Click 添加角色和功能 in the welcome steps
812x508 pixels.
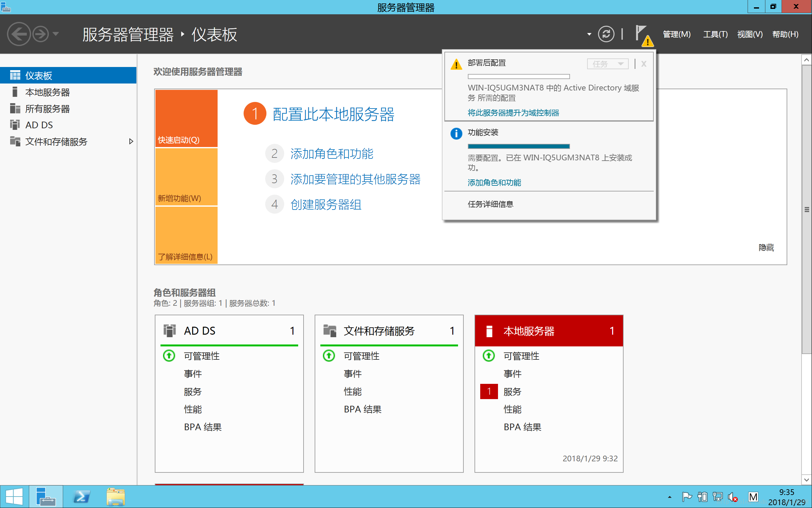point(332,154)
